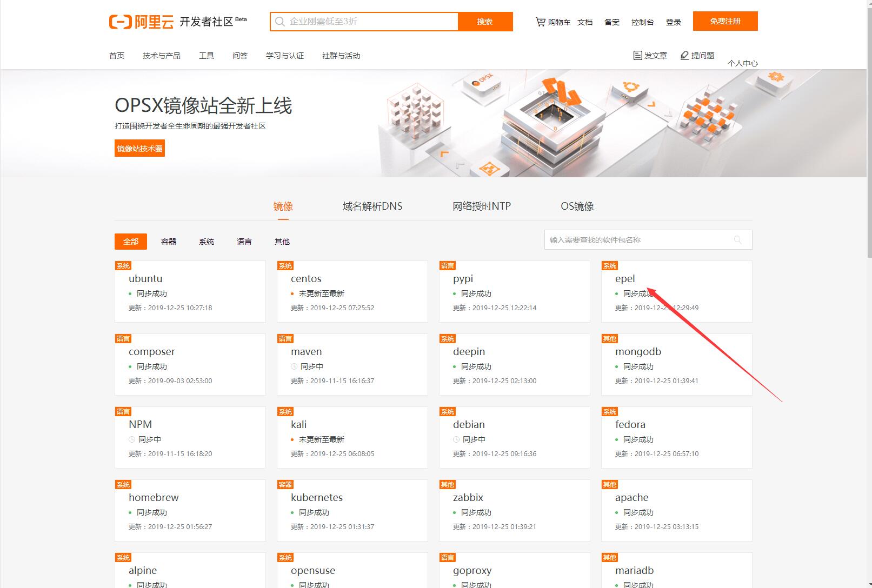Click the 语言 tag on the pypi card

click(448, 265)
